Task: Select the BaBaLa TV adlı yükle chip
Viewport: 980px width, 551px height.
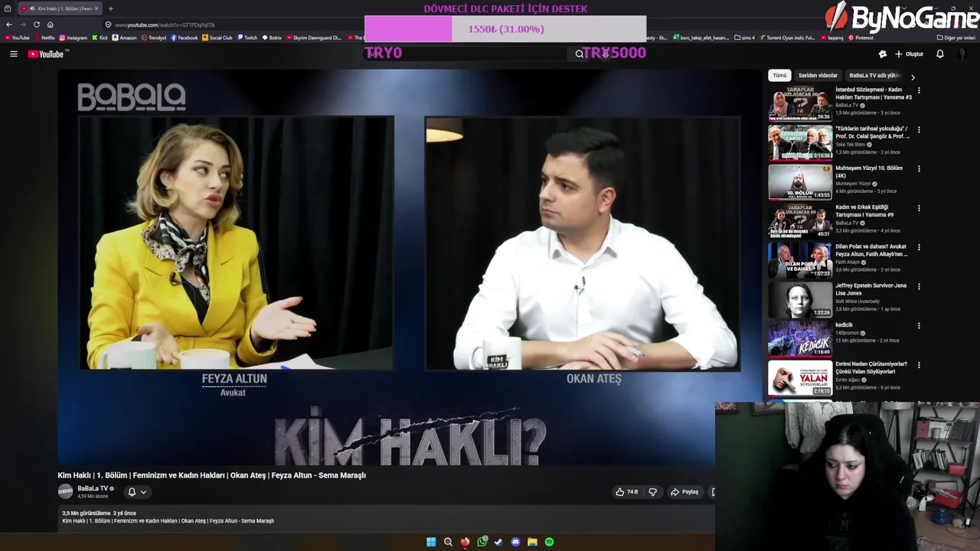Action: (x=874, y=76)
